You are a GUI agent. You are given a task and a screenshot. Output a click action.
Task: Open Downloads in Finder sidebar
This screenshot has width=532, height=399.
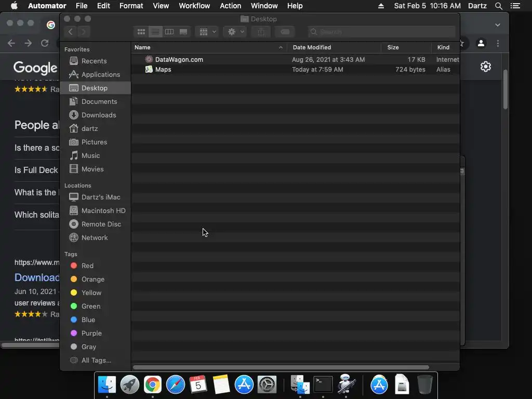(x=95, y=115)
